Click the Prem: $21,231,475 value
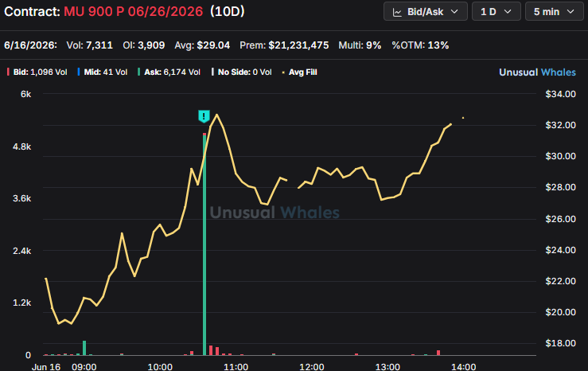Viewport: 588px width, 371px height. [x=298, y=45]
